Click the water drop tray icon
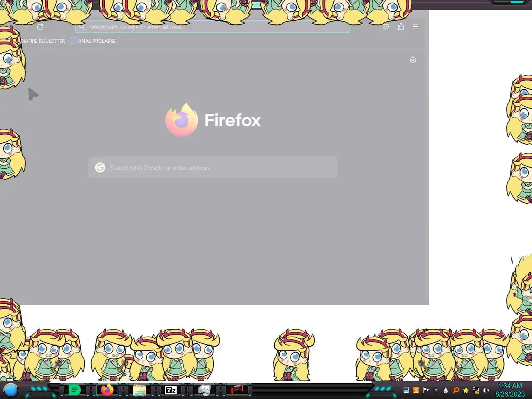The height and width of the screenshot is (399, 532). [446, 390]
